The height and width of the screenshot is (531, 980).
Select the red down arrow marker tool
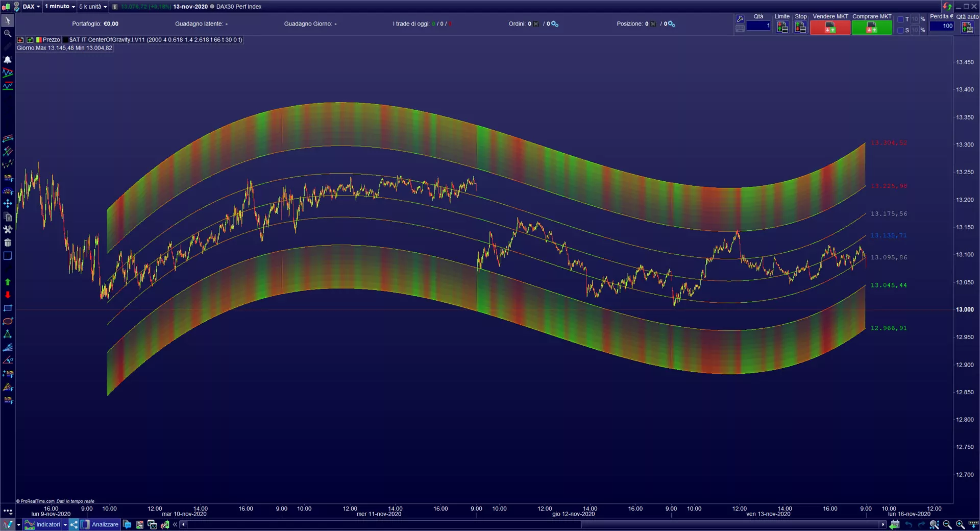(8, 295)
